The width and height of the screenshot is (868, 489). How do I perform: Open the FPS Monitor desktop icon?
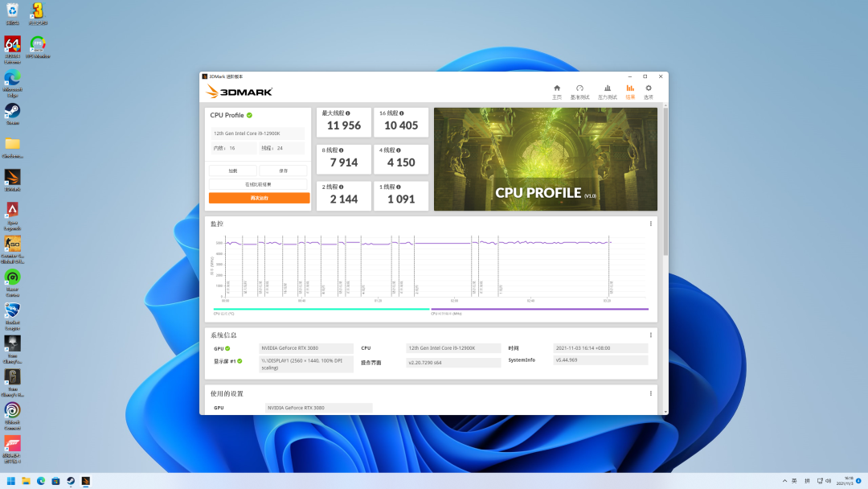pos(38,47)
